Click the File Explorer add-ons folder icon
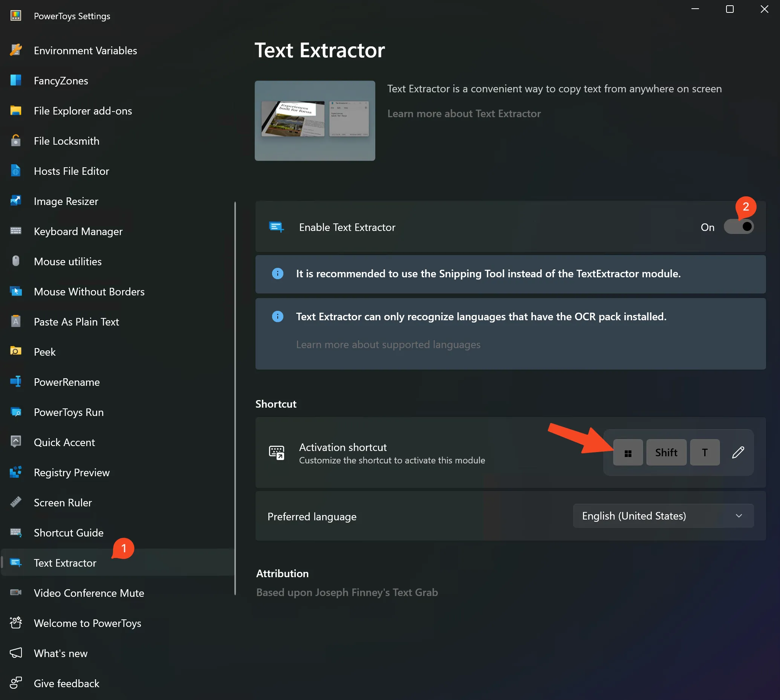 point(16,111)
